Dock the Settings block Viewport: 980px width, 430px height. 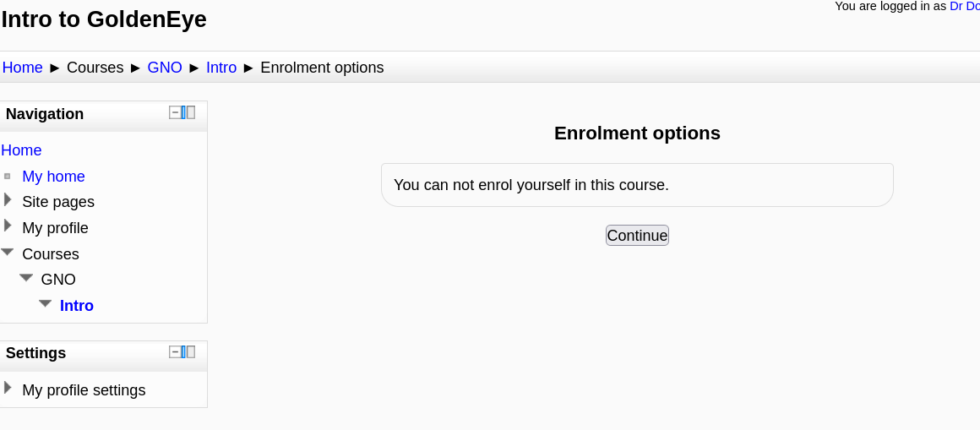[190, 351]
